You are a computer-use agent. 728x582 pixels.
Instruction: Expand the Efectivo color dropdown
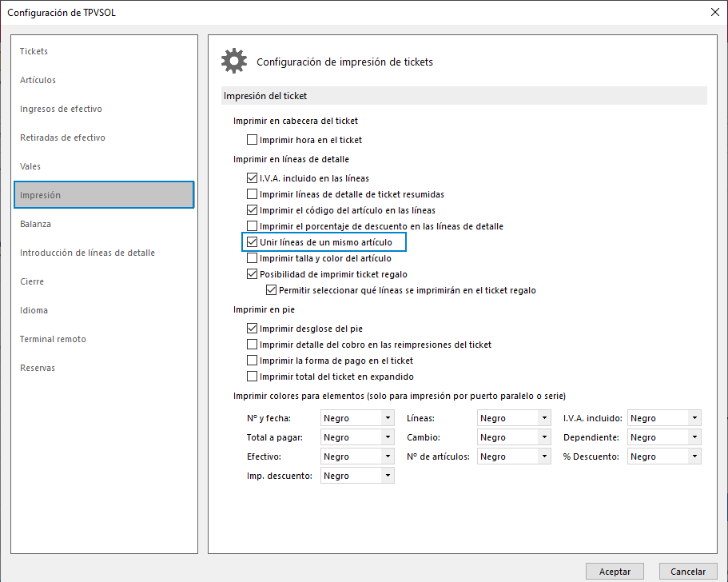tap(357, 456)
